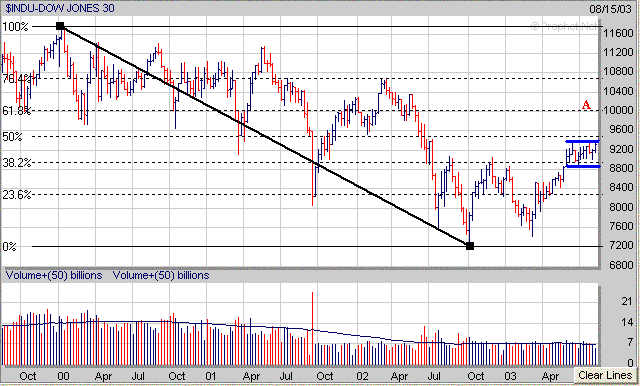Click the 38.2% retracement label
This screenshot has width=641, height=386.
[x=16, y=163]
